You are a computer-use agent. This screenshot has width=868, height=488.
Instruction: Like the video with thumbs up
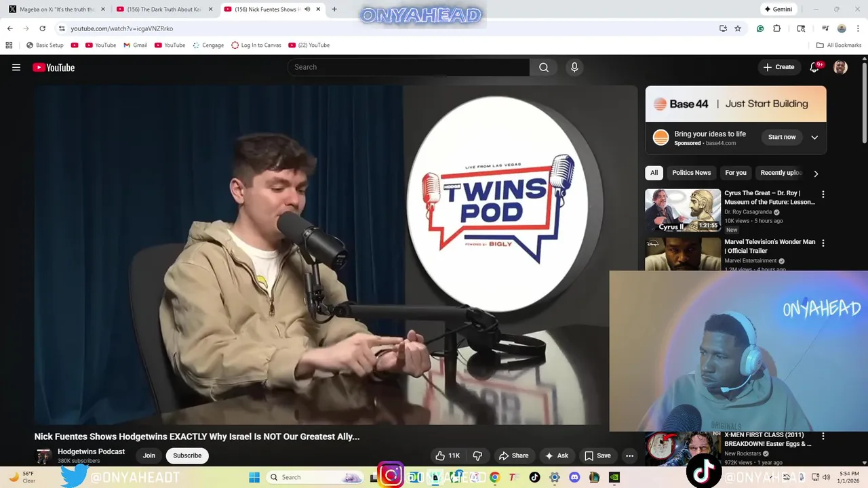pos(448,455)
